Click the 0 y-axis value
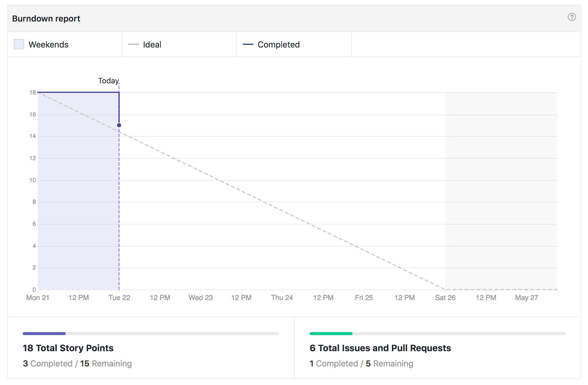The height and width of the screenshot is (385, 588). click(34, 290)
